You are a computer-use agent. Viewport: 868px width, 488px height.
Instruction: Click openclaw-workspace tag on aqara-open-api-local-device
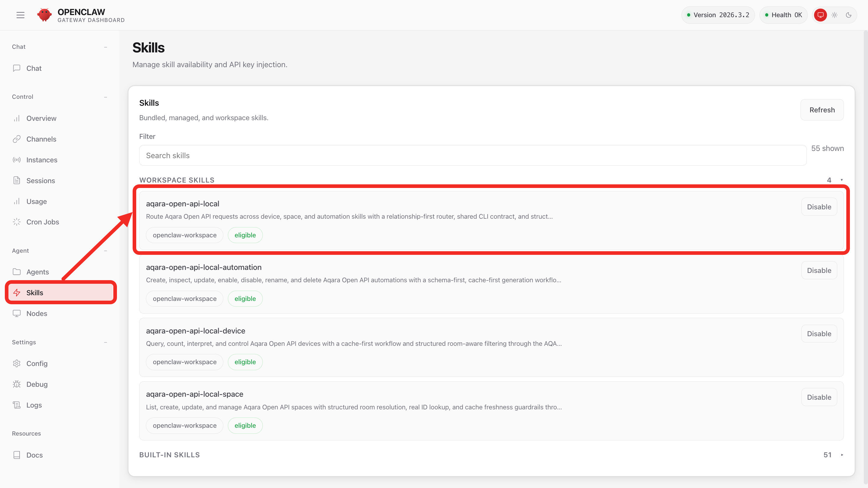184,362
